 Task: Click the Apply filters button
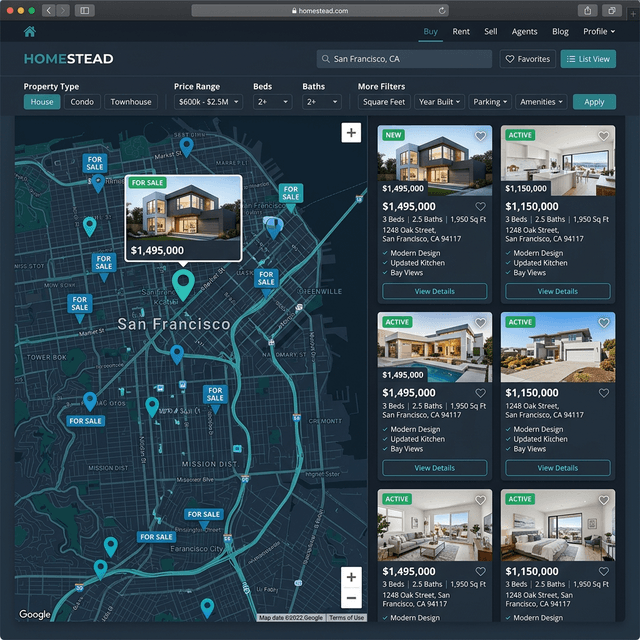pos(594,102)
